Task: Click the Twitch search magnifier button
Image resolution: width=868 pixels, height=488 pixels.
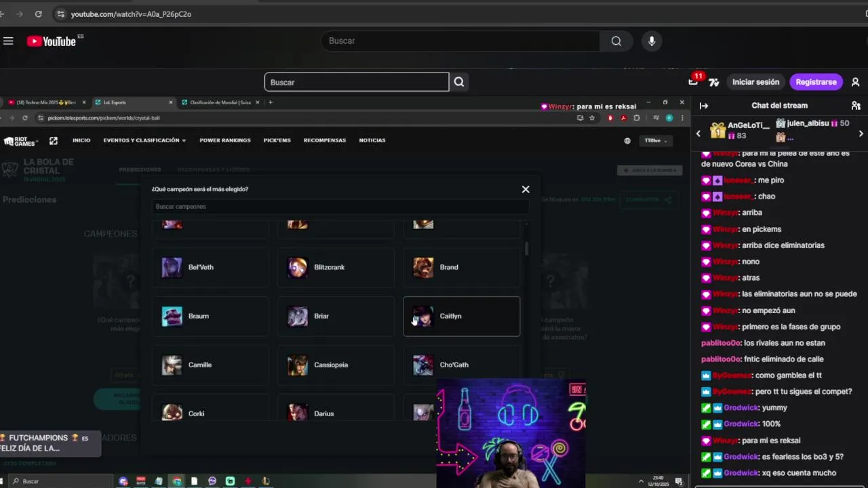Action: tap(459, 82)
